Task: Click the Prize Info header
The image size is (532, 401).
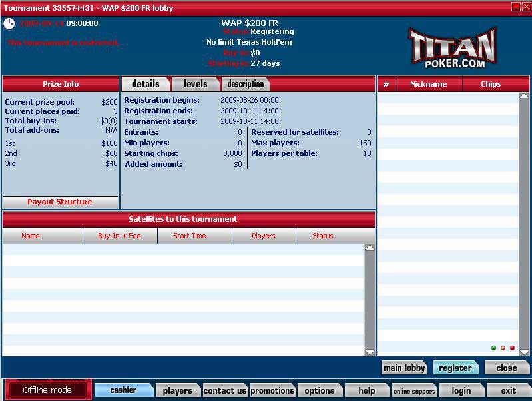Action: pos(61,84)
